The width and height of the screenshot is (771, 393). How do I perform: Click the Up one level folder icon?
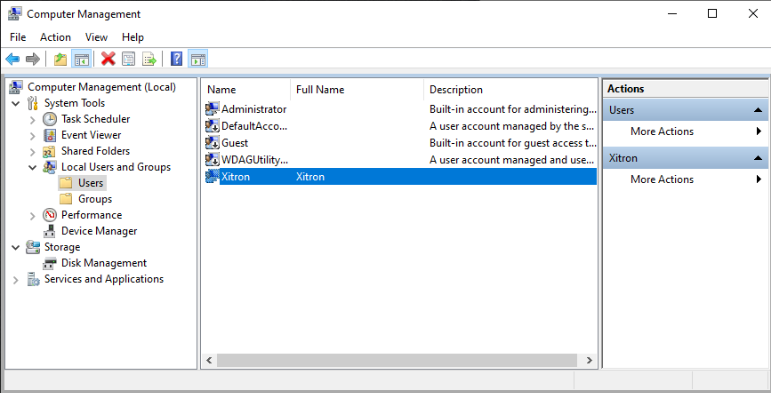coord(60,59)
